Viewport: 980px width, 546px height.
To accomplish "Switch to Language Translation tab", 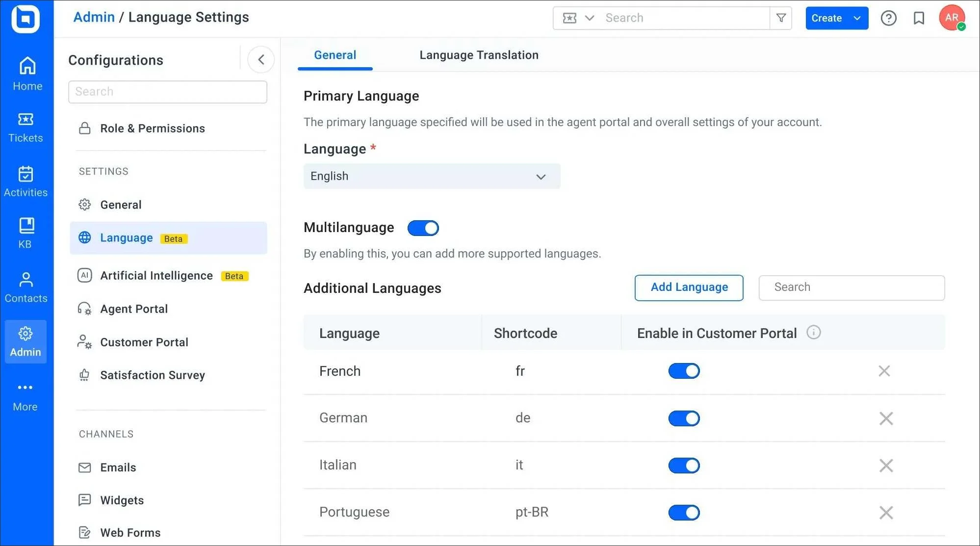I will pos(479,55).
